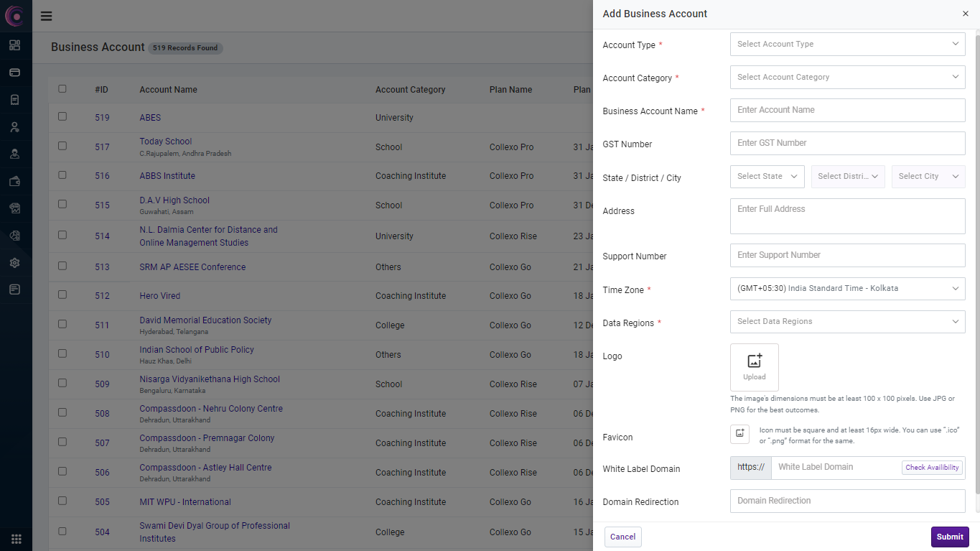
Task: Tick the checkbox for ABES row
Action: (x=62, y=116)
